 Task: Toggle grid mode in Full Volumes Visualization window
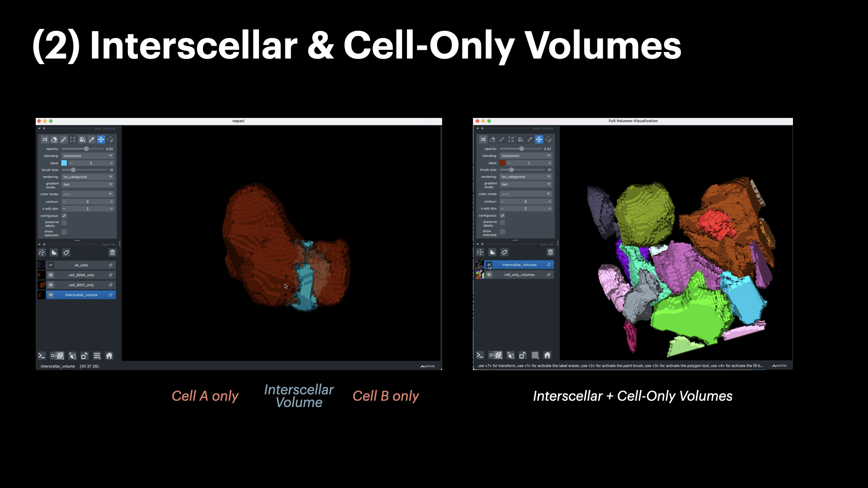pos(535,355)
